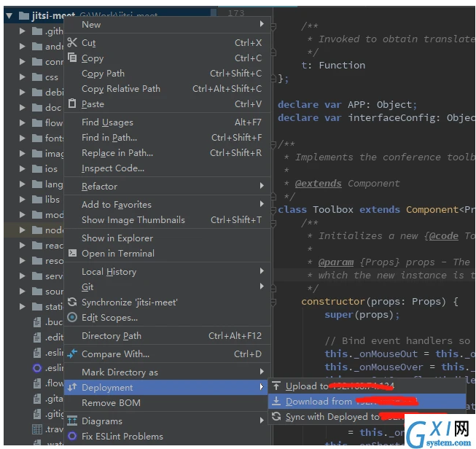The image size is (476, 449).
Task: Click the css folder icon
Action: (37, 77)
